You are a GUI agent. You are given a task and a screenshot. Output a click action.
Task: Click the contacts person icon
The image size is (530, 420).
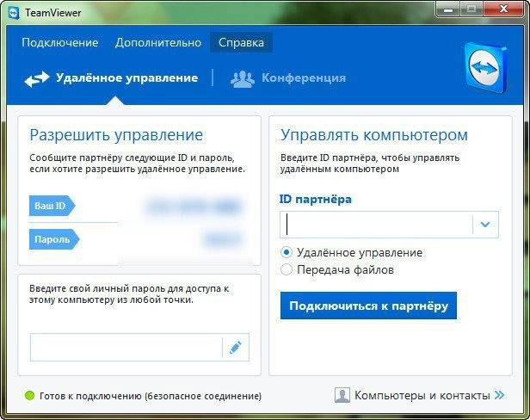pyautogui.click(x=342, y=395)
